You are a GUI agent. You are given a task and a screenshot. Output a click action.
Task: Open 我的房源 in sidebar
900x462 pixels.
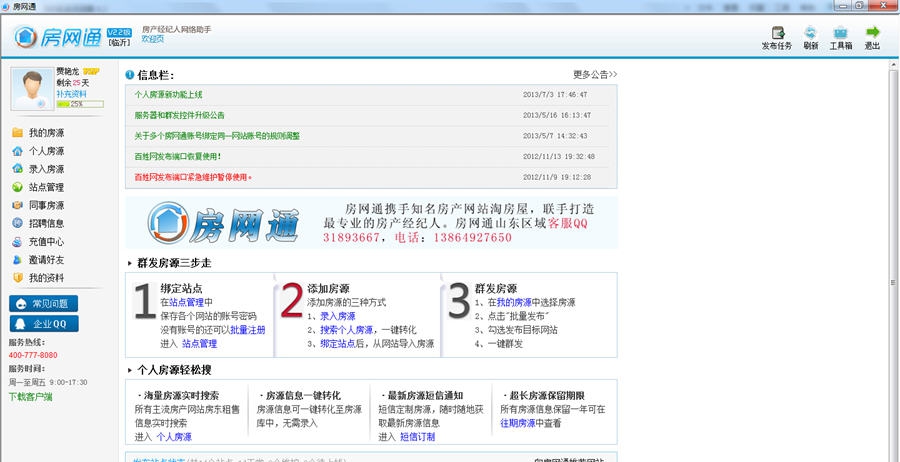pos(46,133)
